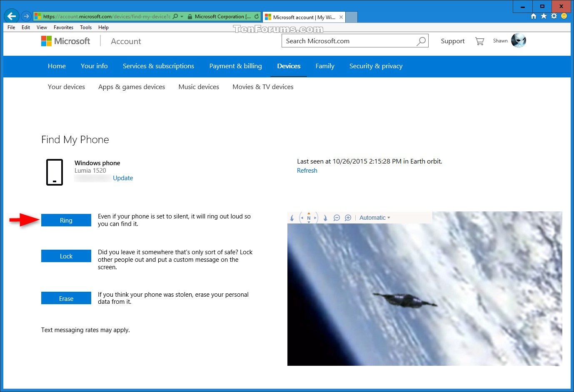Open Shawn's profile avatar
Image resolution: width=574 pixels, height=392 pixels.
point(519,40)
